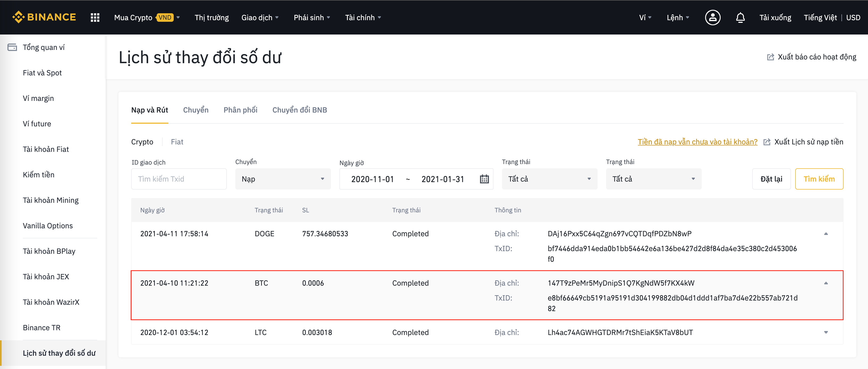Open the notifications bell icon
Screen dimensions: 868x369
point(740,18)
